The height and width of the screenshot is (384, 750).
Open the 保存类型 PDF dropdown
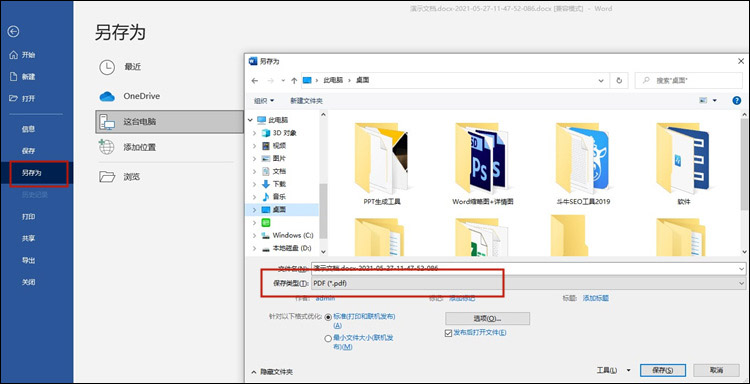(x=528, y=284)
